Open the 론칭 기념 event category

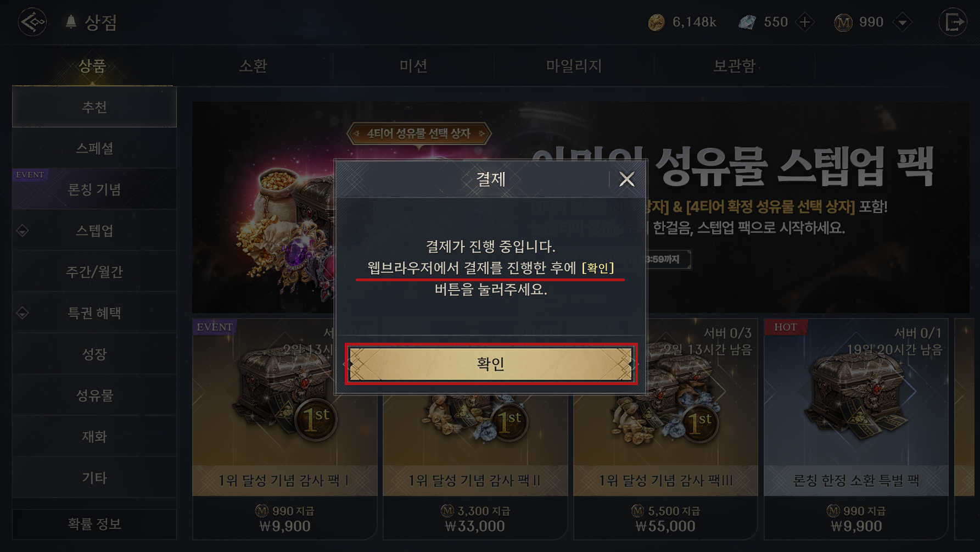point(94,189)
